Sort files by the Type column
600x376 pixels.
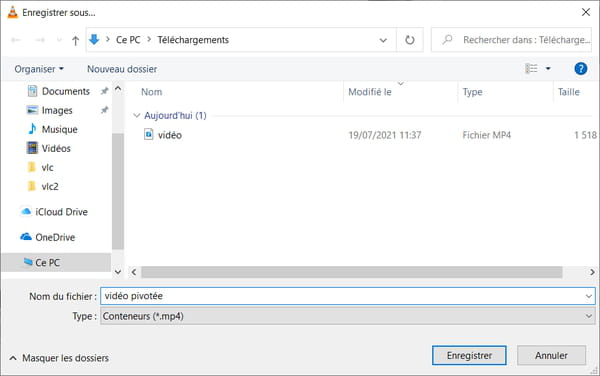[x=473, y=92]
